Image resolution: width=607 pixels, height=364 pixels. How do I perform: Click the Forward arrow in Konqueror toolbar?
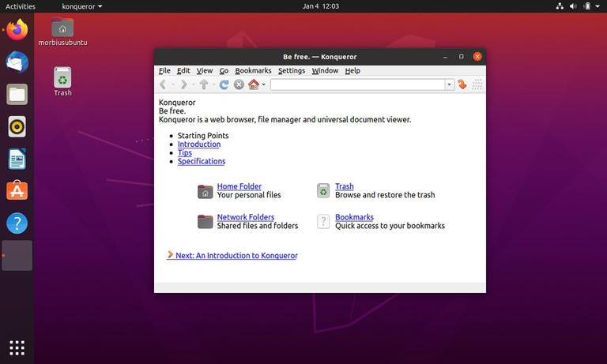coord(184,84)
